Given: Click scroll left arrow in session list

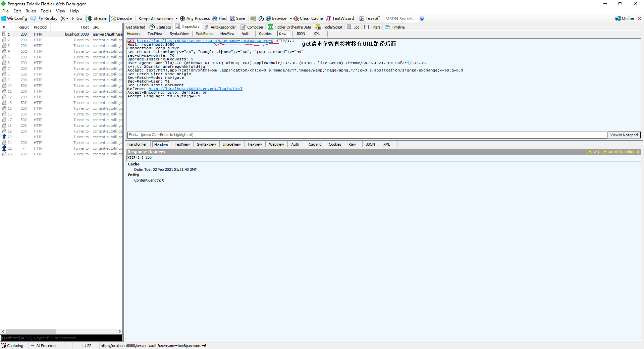Looking at the screenshot, I should click(x=3, y=331).
